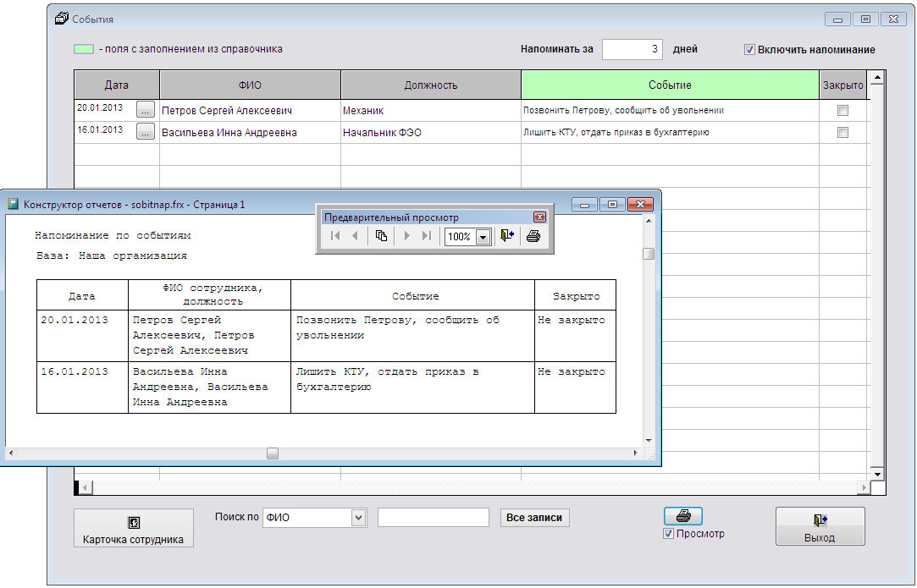Print report from the preview toolbar printer icon
The image size is (917, 588).
coord(533,237)
